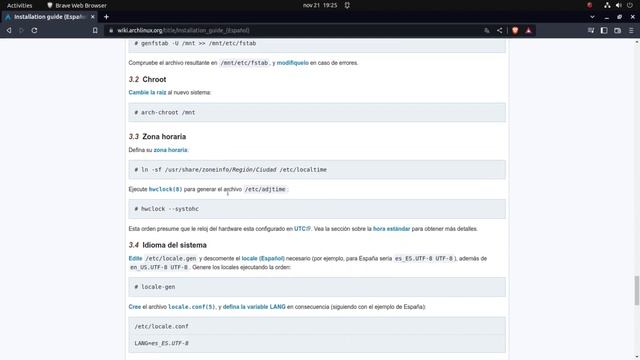Follow the 'modifíquelo' link

point(293,63)
